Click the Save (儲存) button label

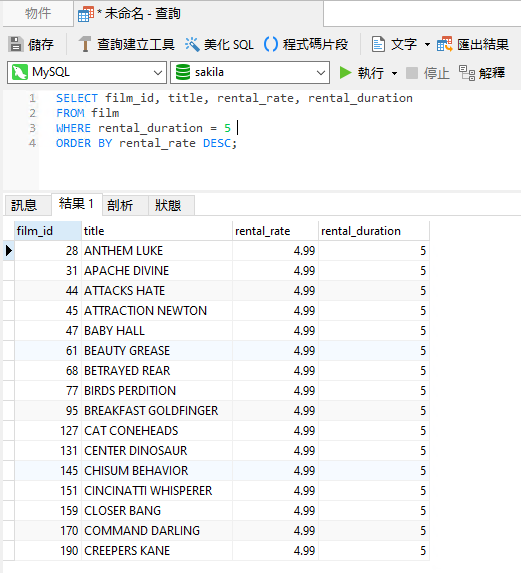coord(41,45)
